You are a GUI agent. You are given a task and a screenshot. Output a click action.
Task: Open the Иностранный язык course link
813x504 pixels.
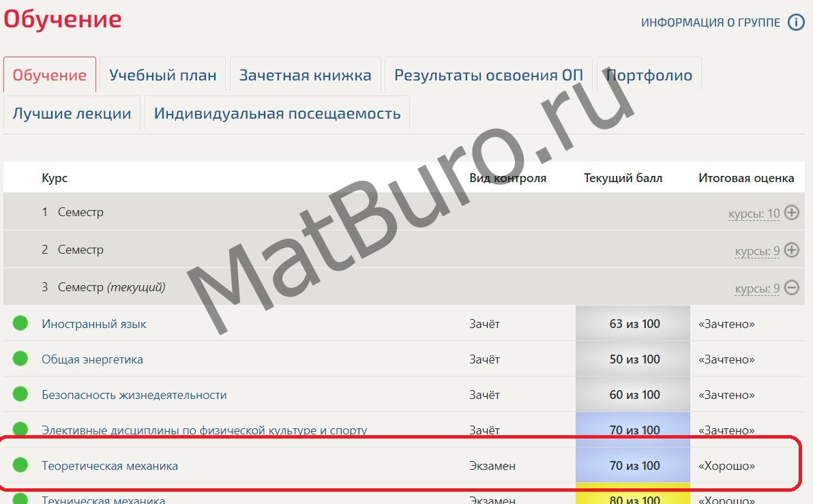click(94, 324)
